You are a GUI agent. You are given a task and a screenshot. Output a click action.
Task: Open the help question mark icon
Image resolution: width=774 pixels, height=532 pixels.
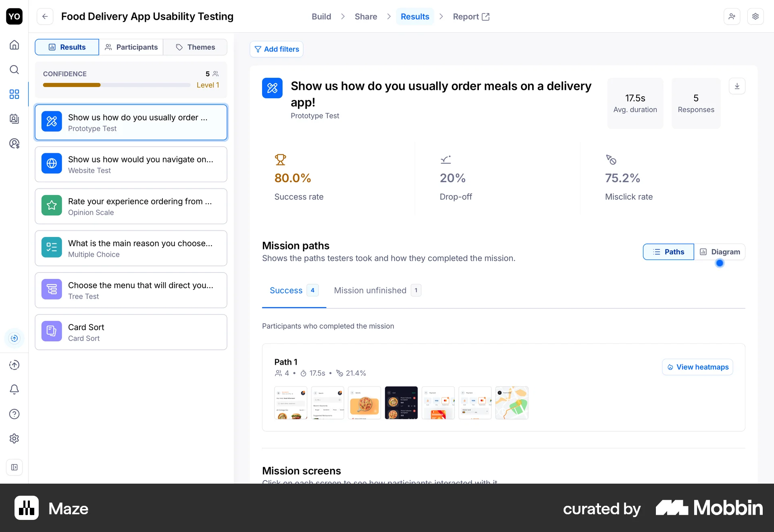pyautogui.click(x=14, y=414)
